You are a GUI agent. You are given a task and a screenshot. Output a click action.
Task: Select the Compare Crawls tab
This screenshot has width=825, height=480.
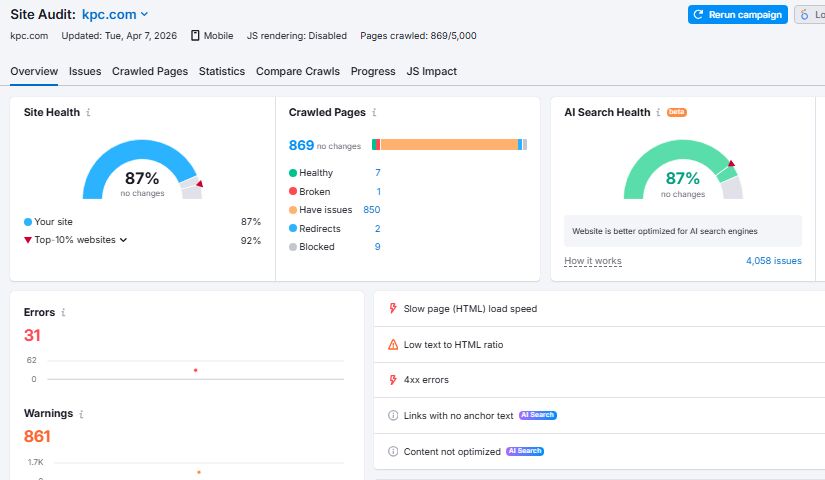coord(298,71)
